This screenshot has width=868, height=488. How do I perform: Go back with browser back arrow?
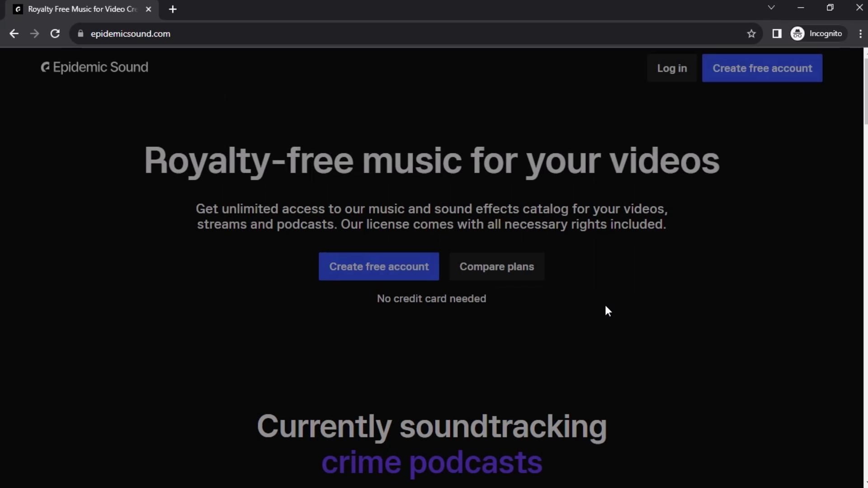14,34
